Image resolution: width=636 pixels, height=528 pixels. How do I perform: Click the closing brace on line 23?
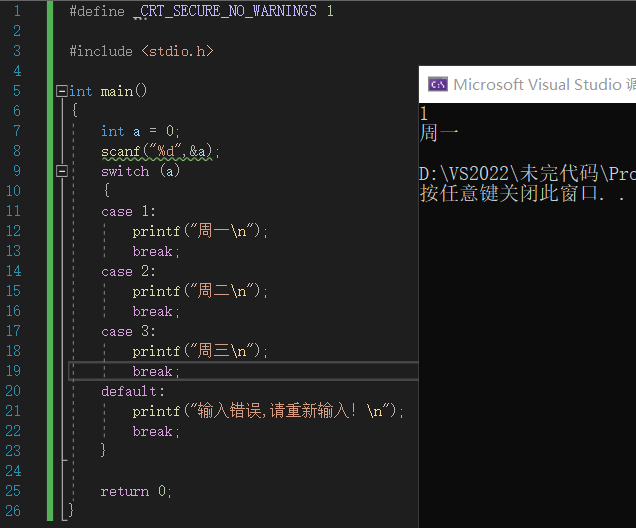coord(103,450)
